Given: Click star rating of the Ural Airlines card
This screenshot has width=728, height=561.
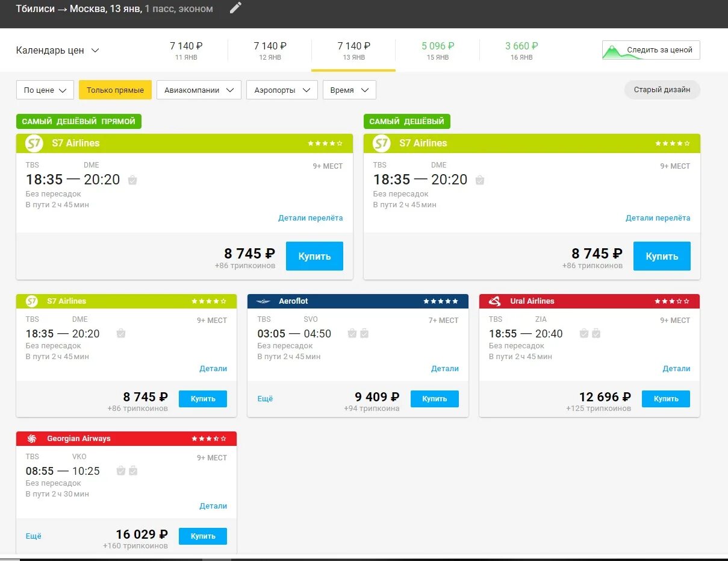Looking at the screenshot, I should [672, 301].
